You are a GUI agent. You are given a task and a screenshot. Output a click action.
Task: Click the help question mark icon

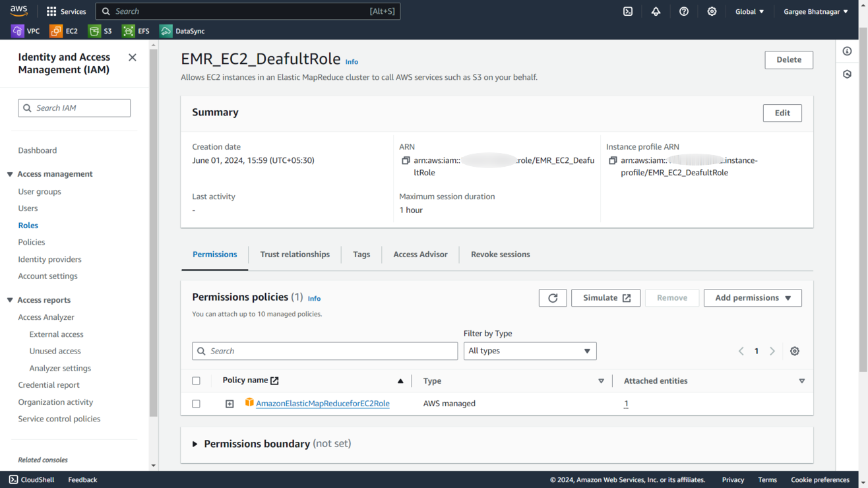point(684,11)
